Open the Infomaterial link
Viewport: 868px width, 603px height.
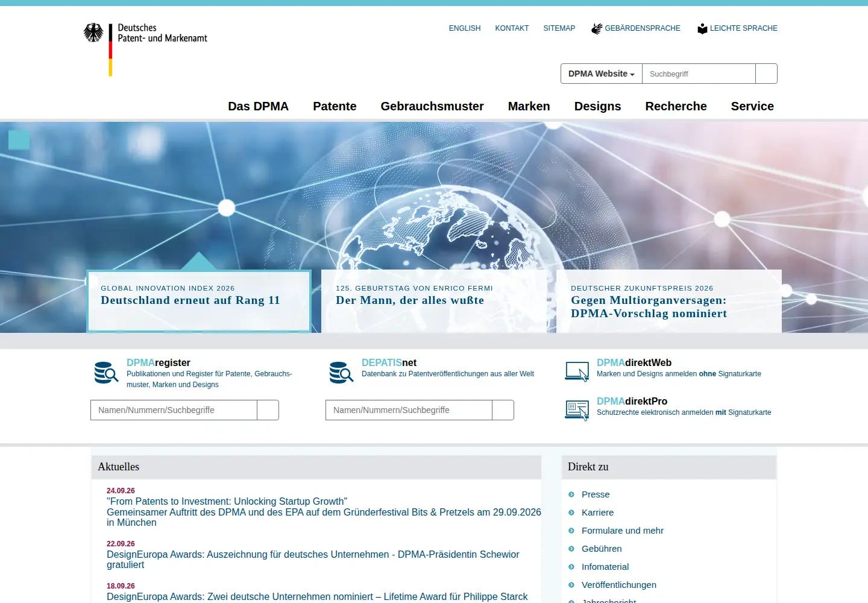pos(605,567)
